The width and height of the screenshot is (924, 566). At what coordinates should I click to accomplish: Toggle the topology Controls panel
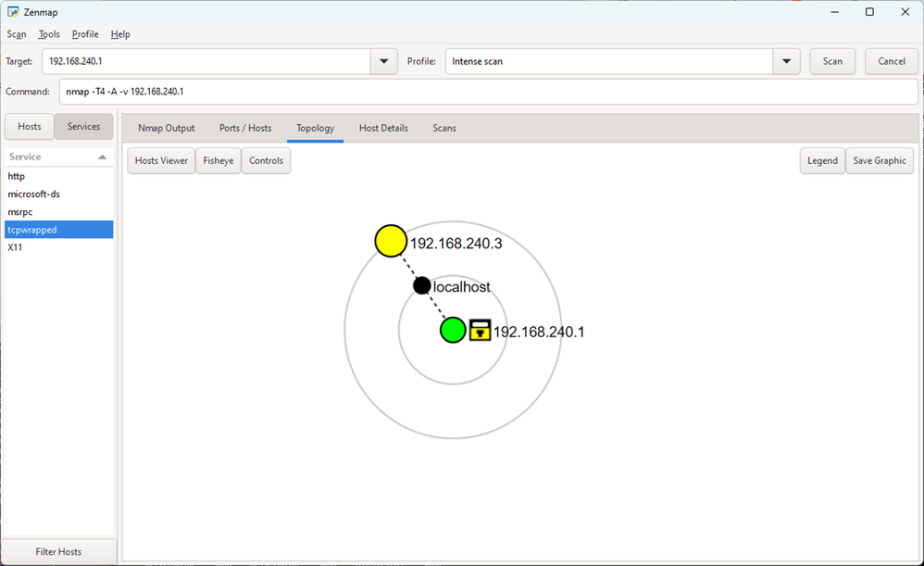coord(266,160)
